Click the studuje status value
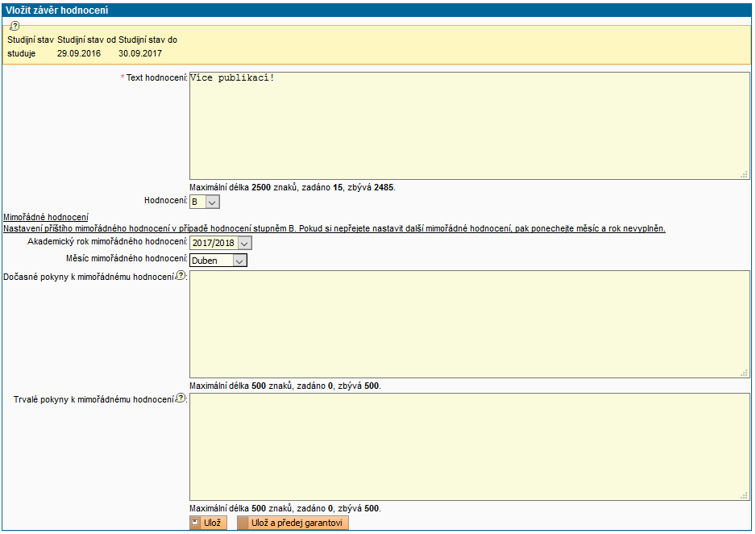This screenshot has height=534, width=756. 22,53
